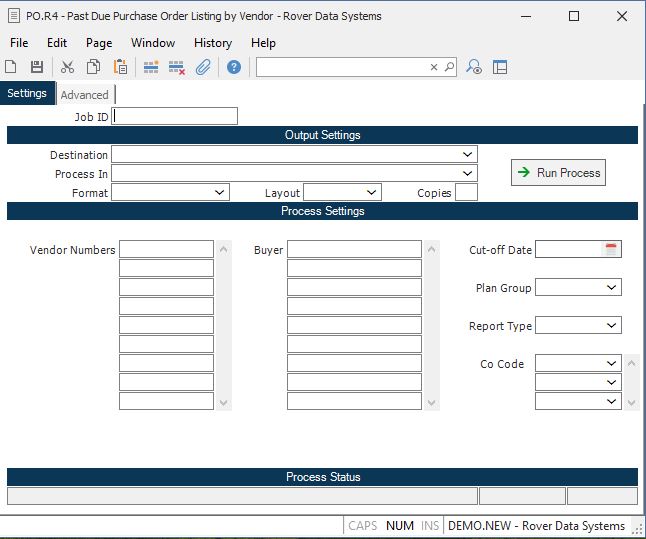The height and width of the screenshot is (539, 646).
Task: Open the Cut-off Date calendar picker
Action: pyautogui.click(x=611, y=250)
